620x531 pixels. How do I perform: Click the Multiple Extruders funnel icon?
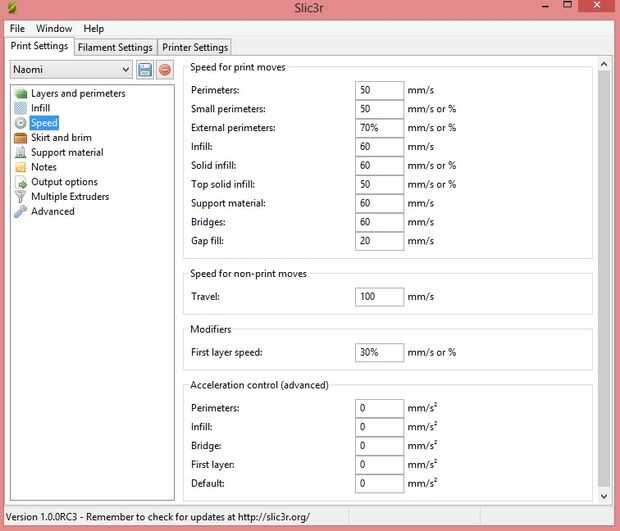click(21, 197)
